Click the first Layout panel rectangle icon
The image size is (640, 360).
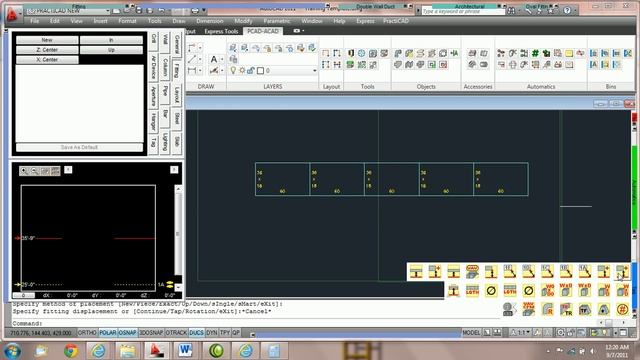pos(326,53)
